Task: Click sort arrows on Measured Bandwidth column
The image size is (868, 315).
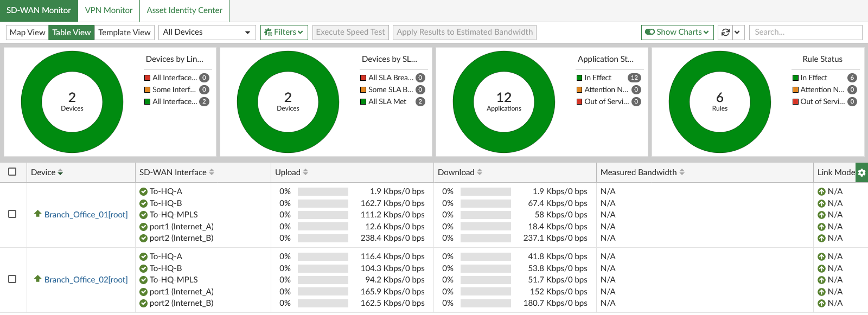Action: [682, 172]
